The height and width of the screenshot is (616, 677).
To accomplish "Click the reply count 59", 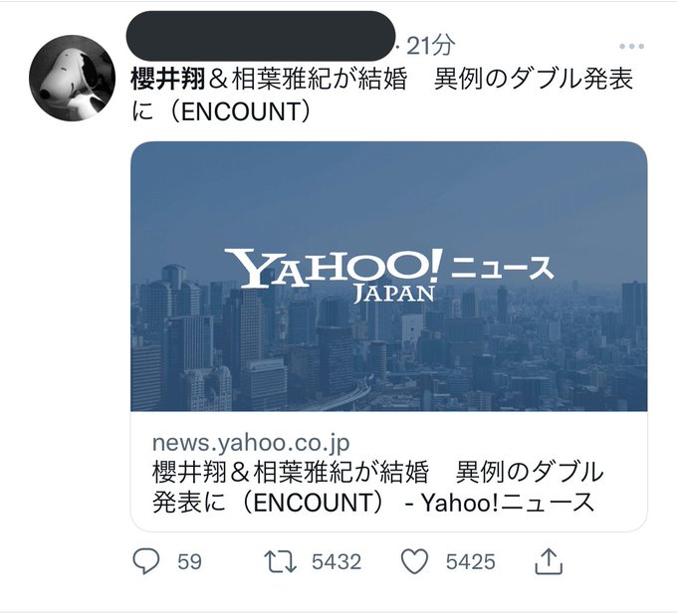I will [x=189, y=561].
